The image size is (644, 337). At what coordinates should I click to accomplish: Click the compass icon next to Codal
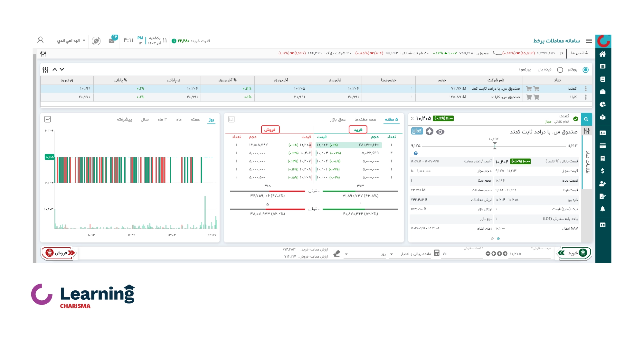[x=430, y=131]
